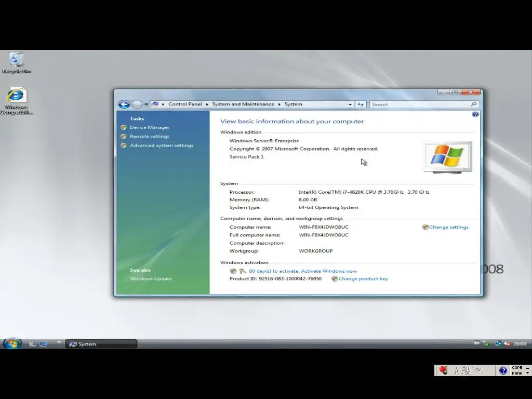This screenshot has width=532, height=399.
Task: Click the IME pad tool icon
Action: coord(478,369)
